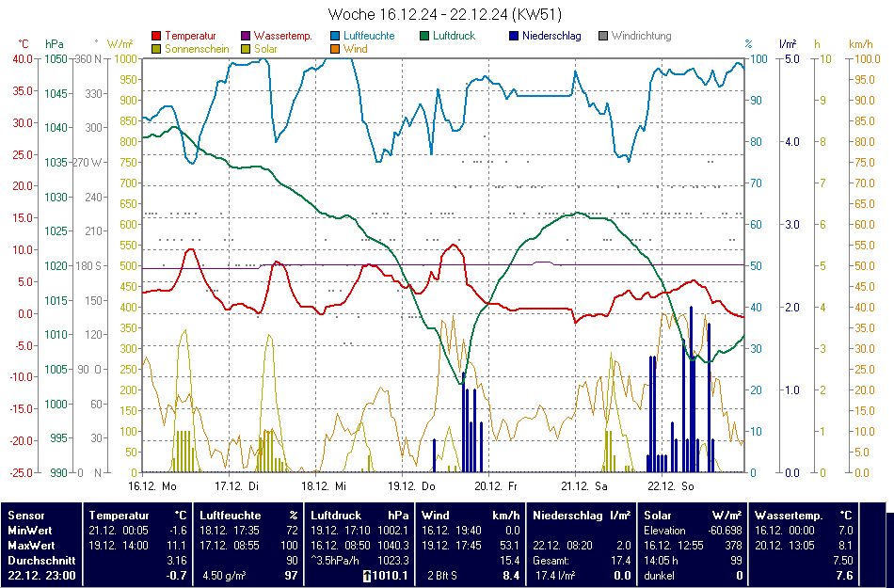Select the Sonnenschein legend label
This screenshot has height=588, width=894.
[x=197, y=49]
